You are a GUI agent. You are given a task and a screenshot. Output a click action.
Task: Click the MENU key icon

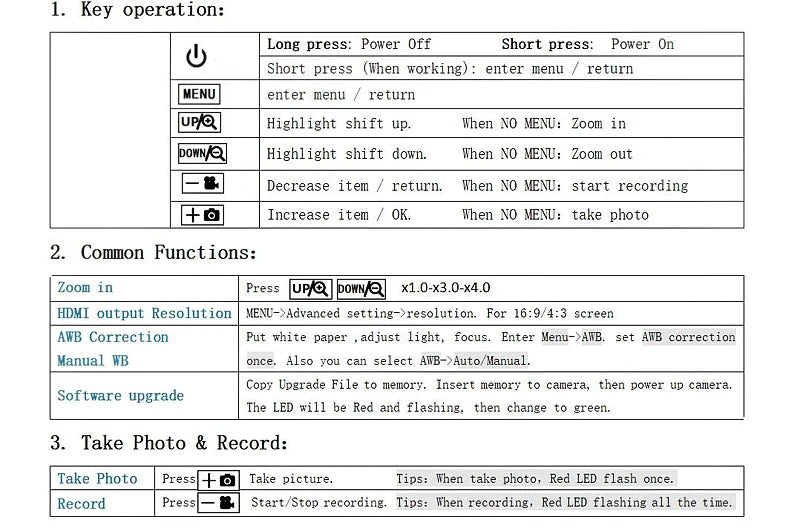[x=199, y=94]
